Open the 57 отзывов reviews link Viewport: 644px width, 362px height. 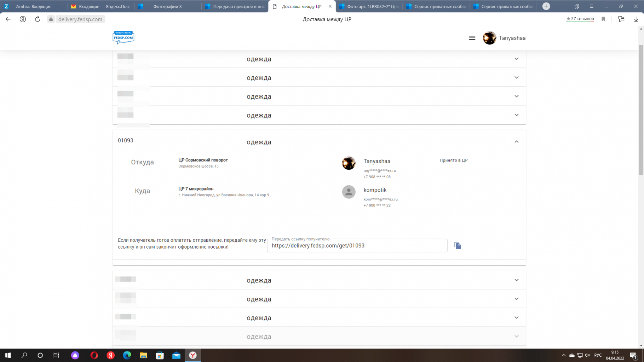coord(580,19)
